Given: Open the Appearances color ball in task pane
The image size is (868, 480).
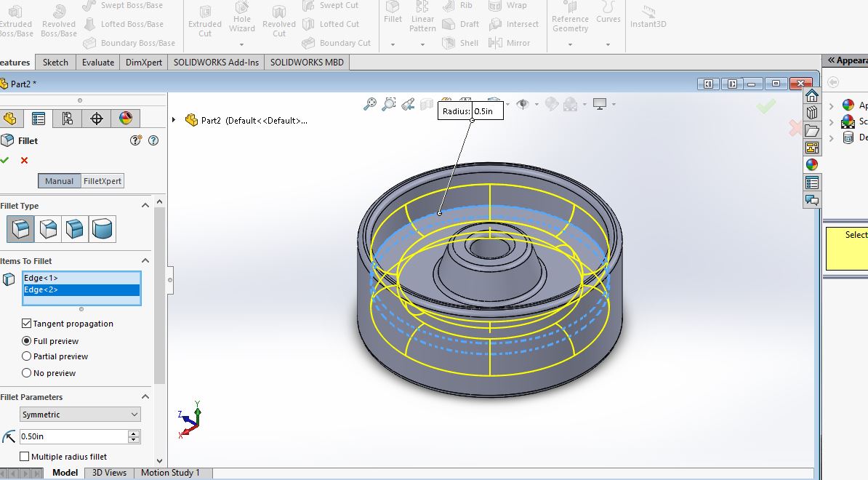Looking at the screenshot, I should pyautogui.click(x=811, y=165).
